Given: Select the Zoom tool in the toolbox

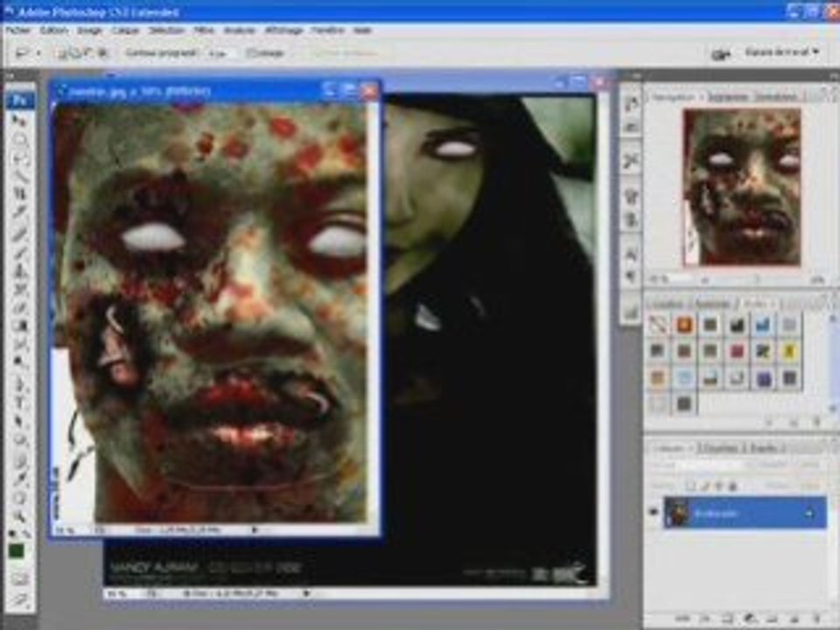Looking at the screenshot, I should (x=20, y=515).
